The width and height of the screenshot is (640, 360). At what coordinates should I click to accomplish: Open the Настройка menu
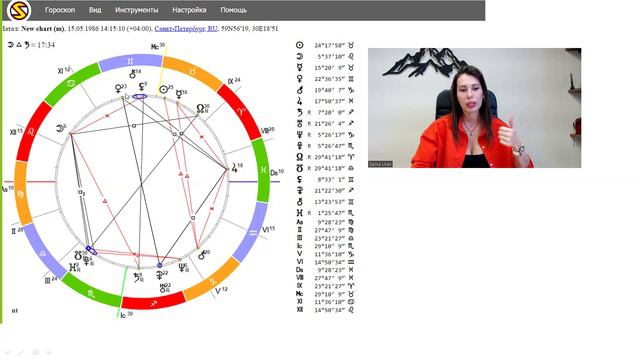[189, 10]
